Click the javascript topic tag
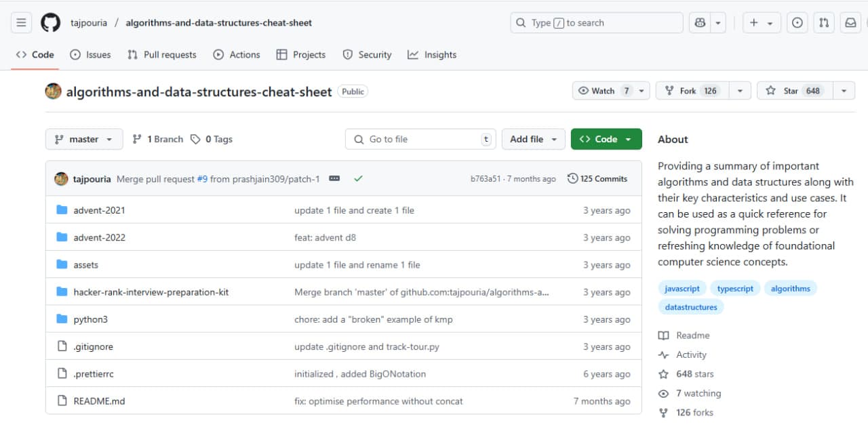This screenshot has width=868, height=425. coord(682,288)
